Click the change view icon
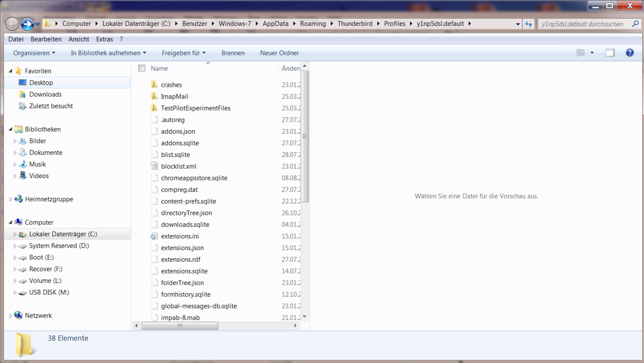The height and width of the screenshot is (363, 644). [580, 53]
